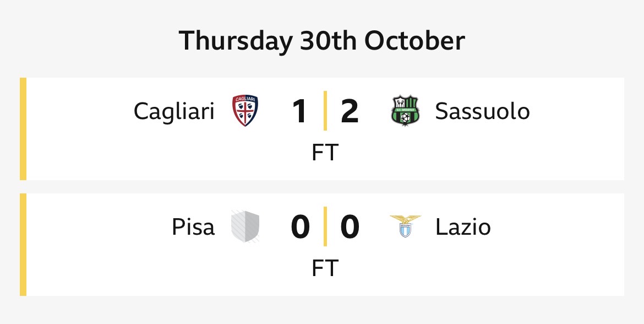644x324 pixels.
Task: Select the Lazio team name
Action: click(463, 227)
